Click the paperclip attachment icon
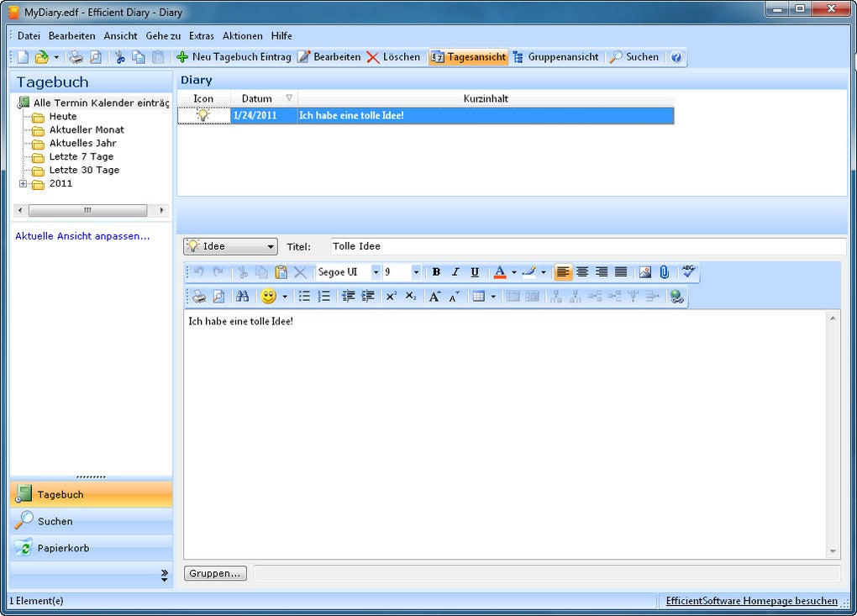 point(664,272)
